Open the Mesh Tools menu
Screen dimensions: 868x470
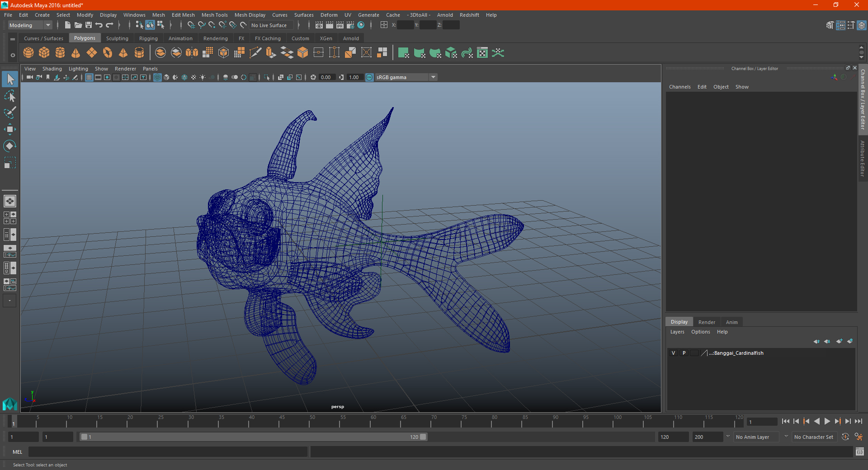[214, 15]
